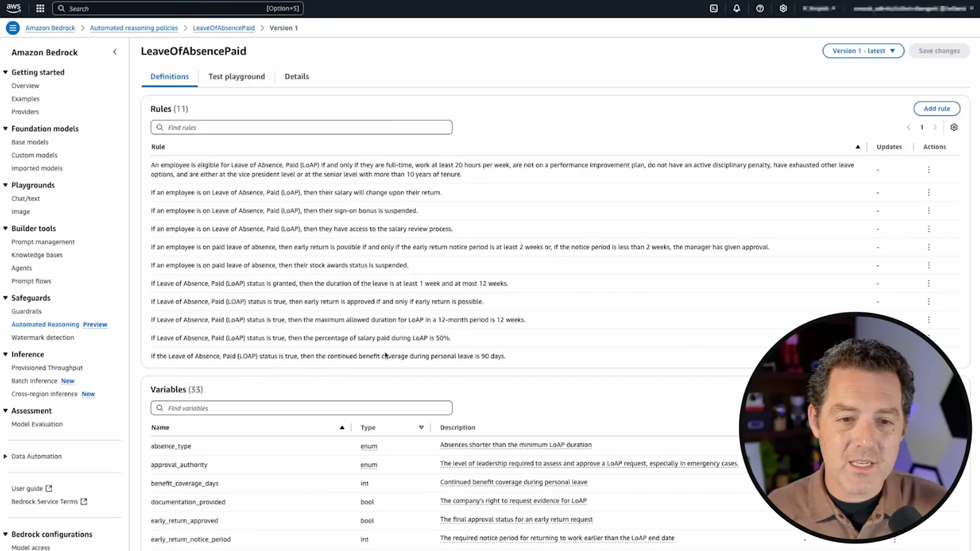
Task: Select the Definitions tab
Action: [x=170, y=77]
